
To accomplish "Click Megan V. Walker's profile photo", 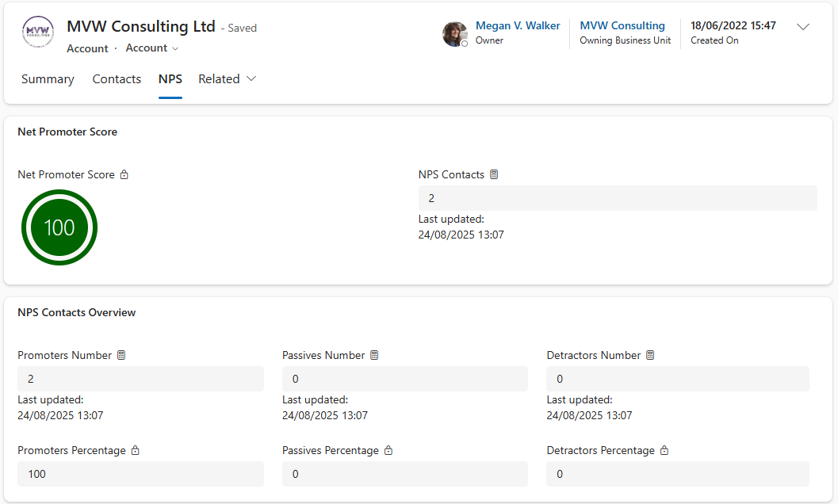I will (x=455, y=34).
